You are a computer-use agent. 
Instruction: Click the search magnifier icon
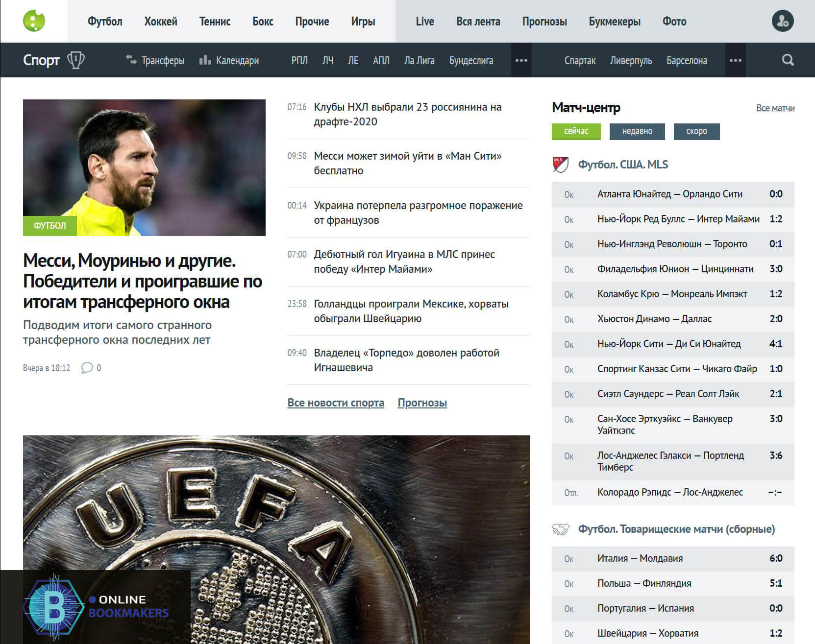pyautogui.click(x=788, y=60)
